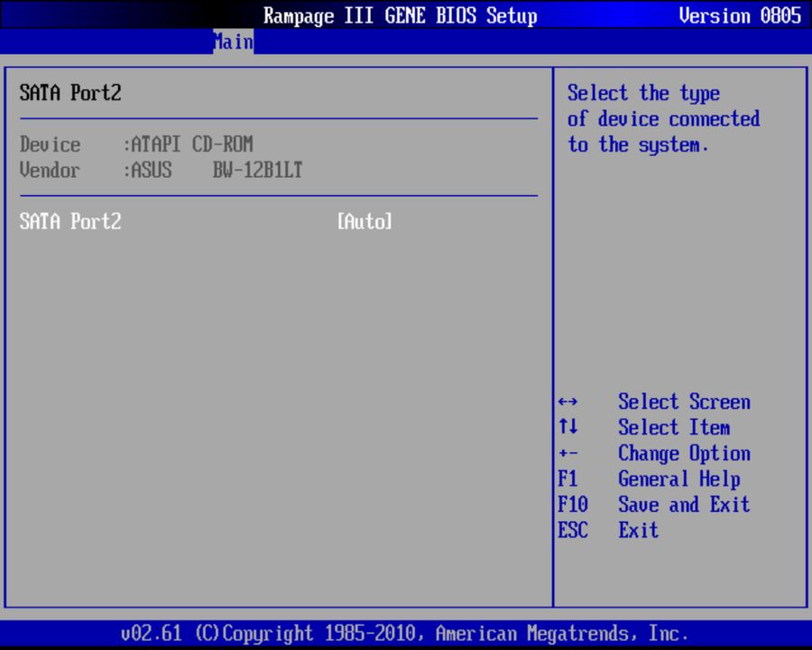Click the Vendor ASUS BW-12B1LT line

tap(161, 170)
